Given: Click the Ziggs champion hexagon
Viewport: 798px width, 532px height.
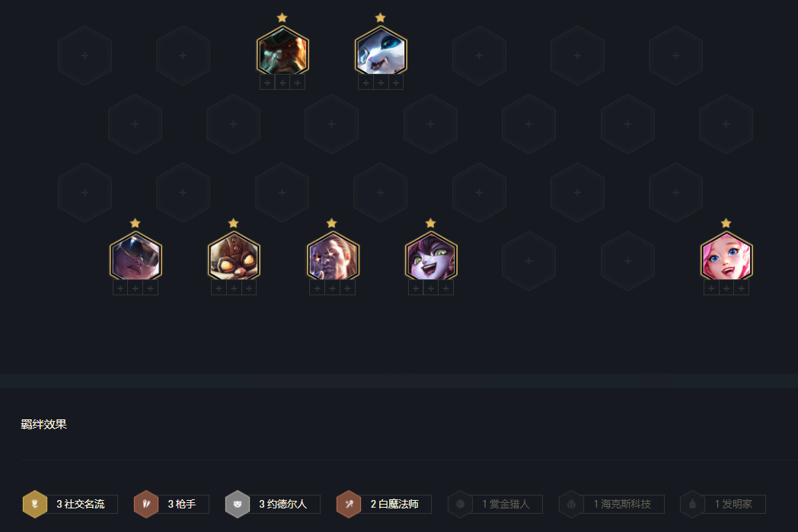Looking at the screenshot, I should tap(234, 256).
